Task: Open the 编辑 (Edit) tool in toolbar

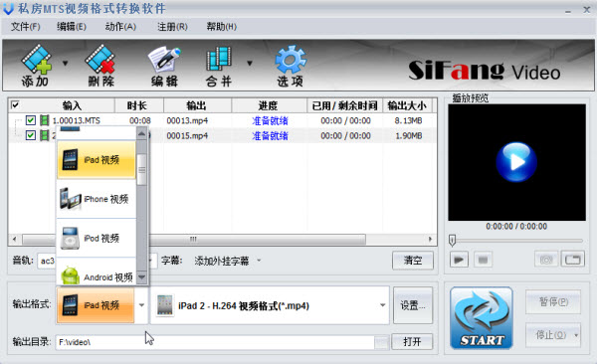Action: (164, 66)
